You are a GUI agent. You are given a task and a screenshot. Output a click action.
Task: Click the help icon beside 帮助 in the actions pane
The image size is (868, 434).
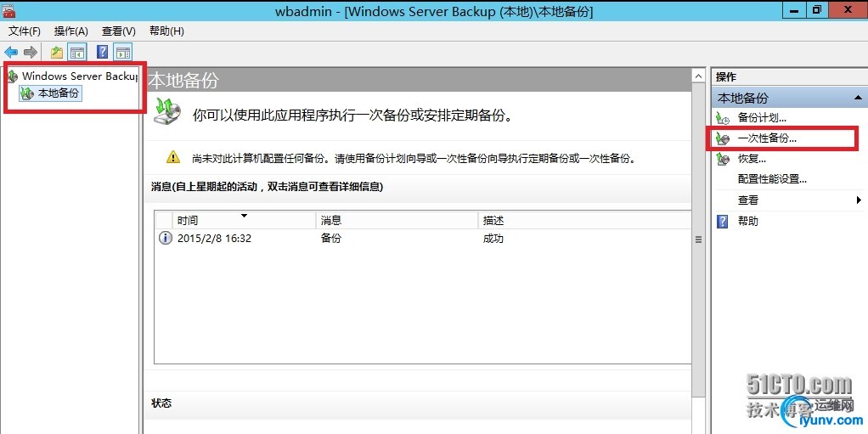point(723,222)
